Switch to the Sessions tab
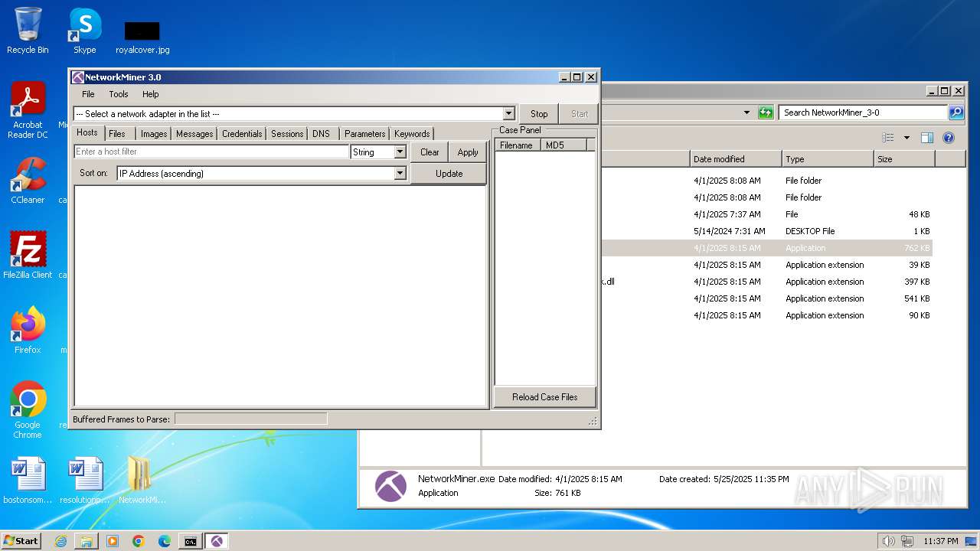This screenshot has height=551, width=980. 287,133
